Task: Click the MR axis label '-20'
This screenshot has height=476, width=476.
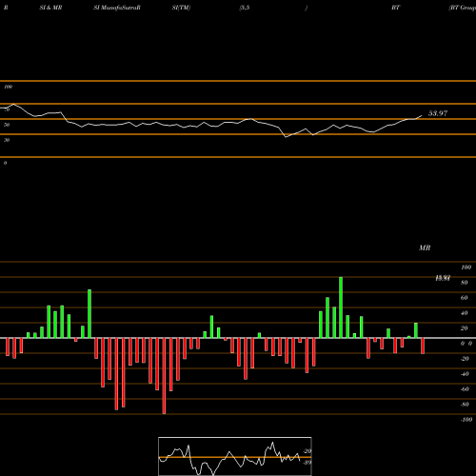Action: 465,359
